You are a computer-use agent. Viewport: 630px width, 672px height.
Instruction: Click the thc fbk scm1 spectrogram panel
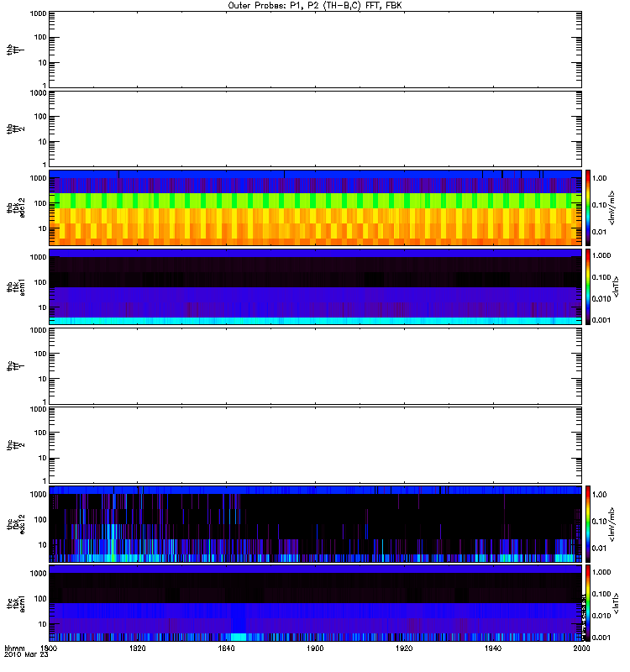click(x=315, y=603)
